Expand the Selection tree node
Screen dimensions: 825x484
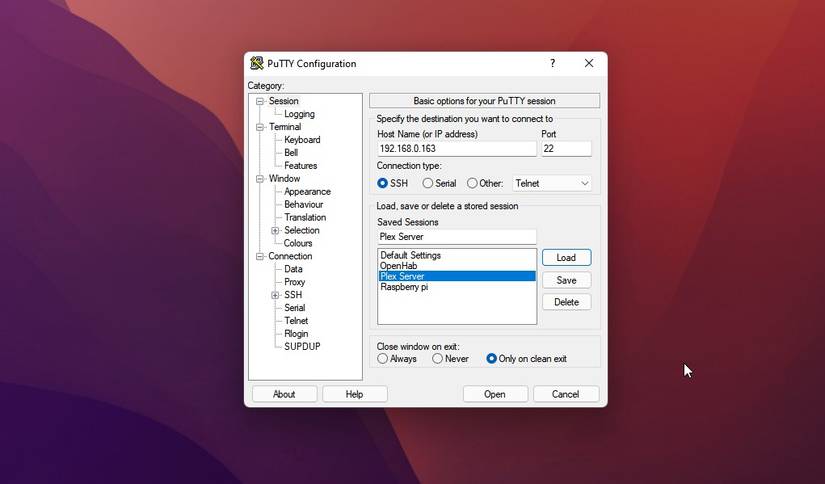(275, 230)
